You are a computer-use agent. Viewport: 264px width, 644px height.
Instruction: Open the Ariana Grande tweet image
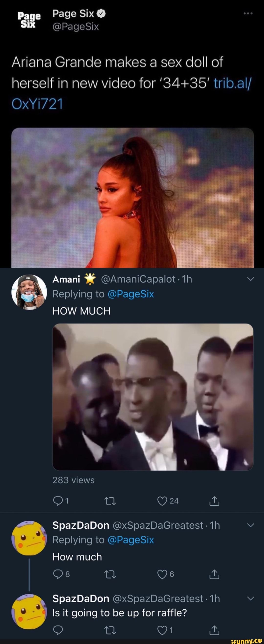pos(132,197)
